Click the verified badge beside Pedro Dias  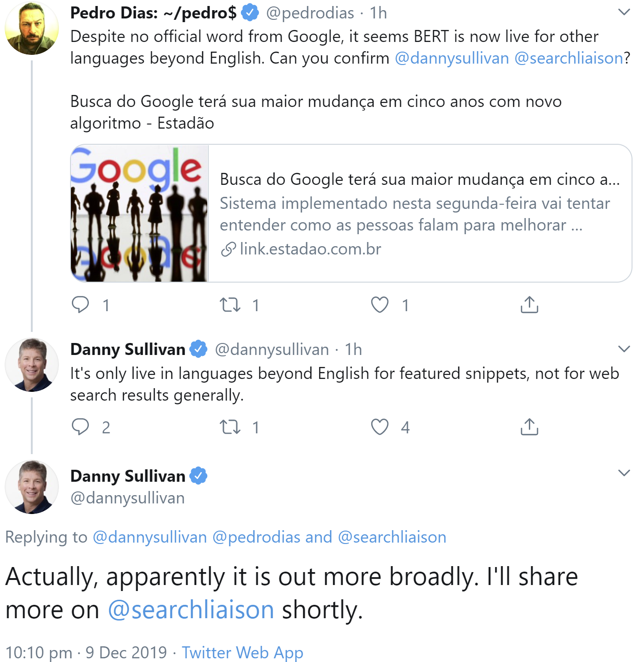[x=250, y=13]
